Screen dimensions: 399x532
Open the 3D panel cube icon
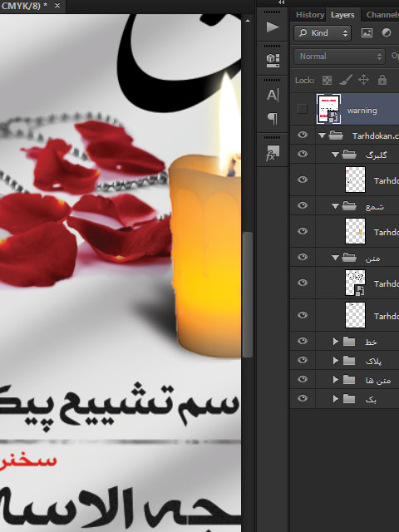[x=273, y=61]
